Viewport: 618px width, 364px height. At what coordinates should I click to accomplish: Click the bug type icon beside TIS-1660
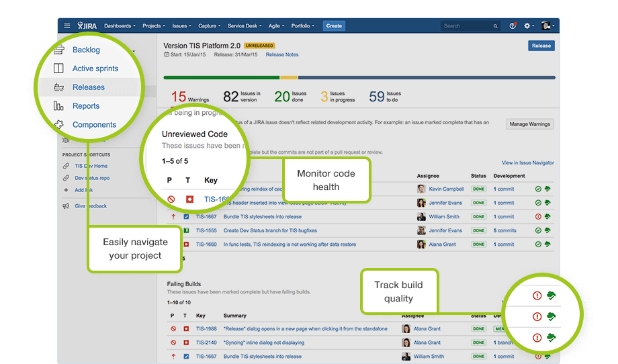click(x=186, y=244)
